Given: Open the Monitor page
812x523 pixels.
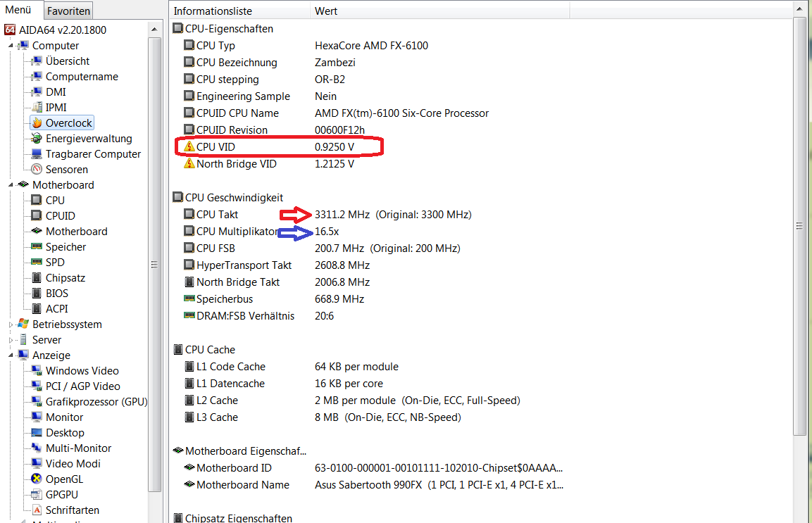Looking at the screenshot, I should click(x=64, y=417).
